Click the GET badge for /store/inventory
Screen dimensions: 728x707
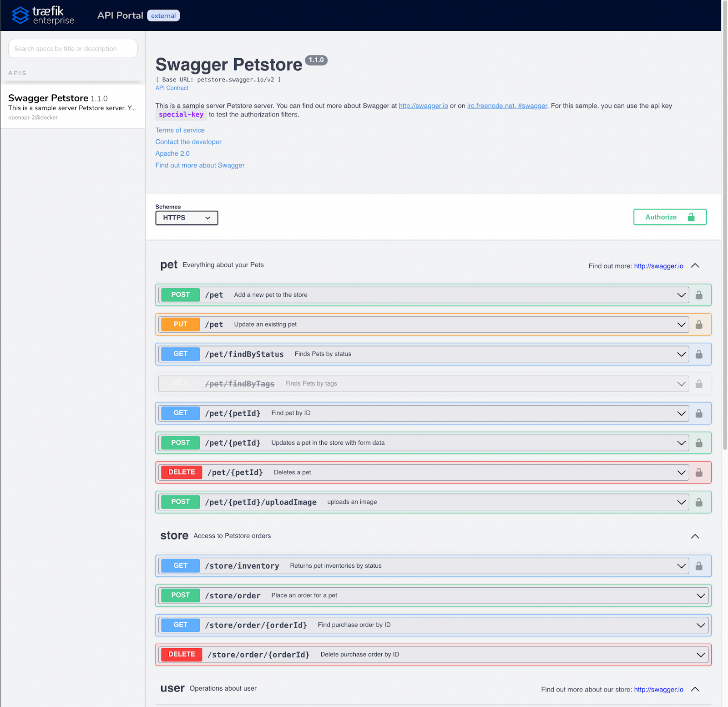click(180, 566)
